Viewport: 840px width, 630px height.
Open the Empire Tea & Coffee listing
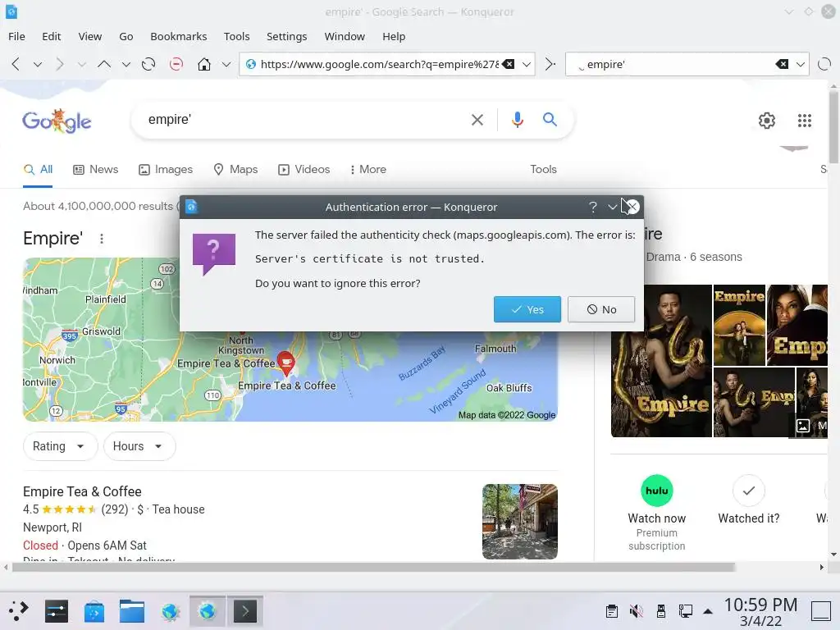82,492
